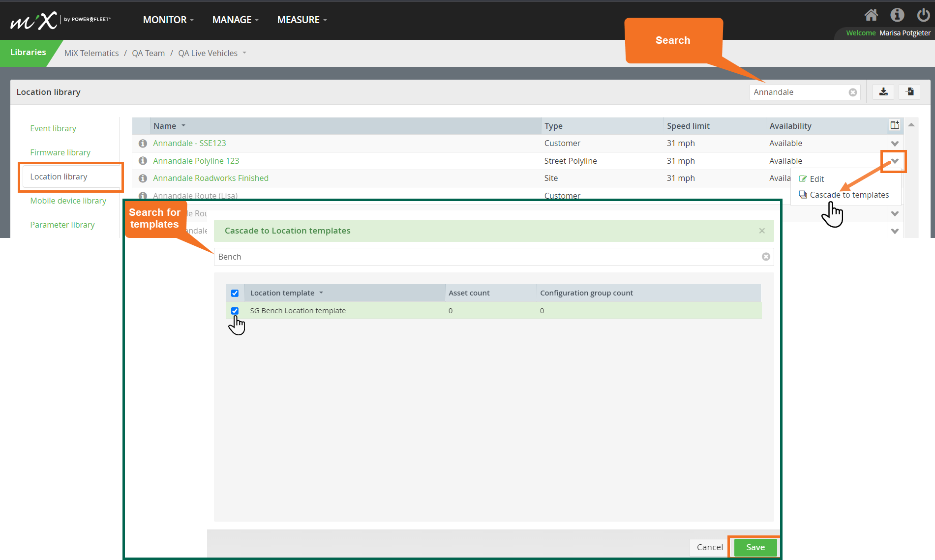This screenshot has width=935, height=560.
Task: Open the info icon in top bar
Action: (897, 15)
